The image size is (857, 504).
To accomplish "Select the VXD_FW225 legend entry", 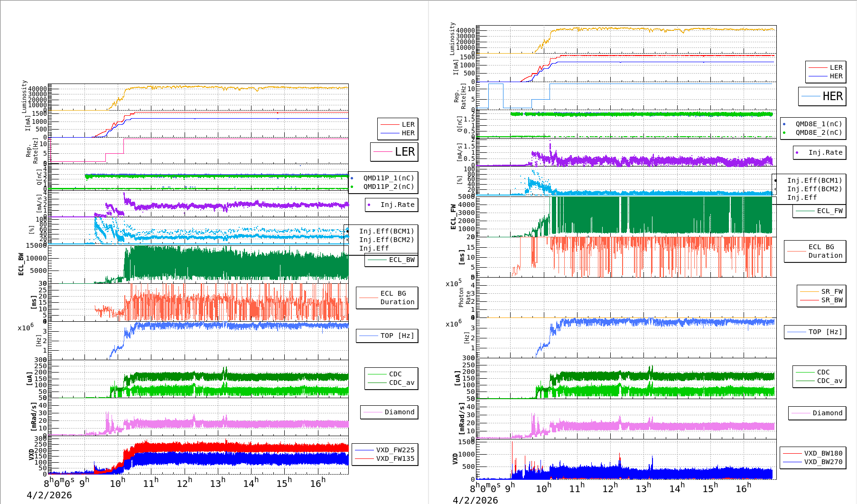I will [395, 450].
